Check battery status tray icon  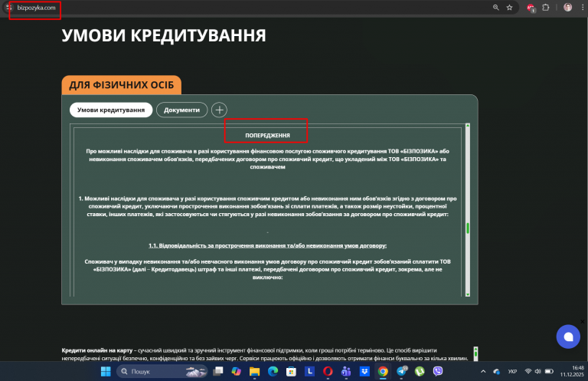tap(549, 372)
